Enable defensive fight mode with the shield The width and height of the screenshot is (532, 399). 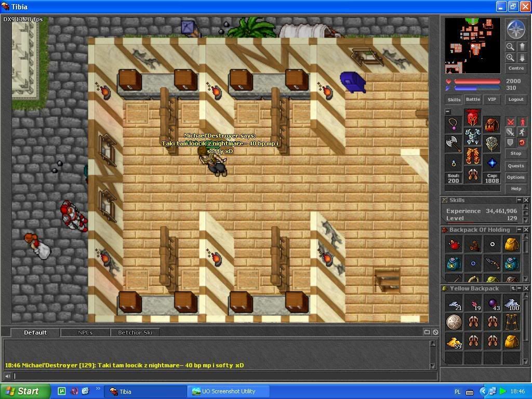tap(510, 142)
